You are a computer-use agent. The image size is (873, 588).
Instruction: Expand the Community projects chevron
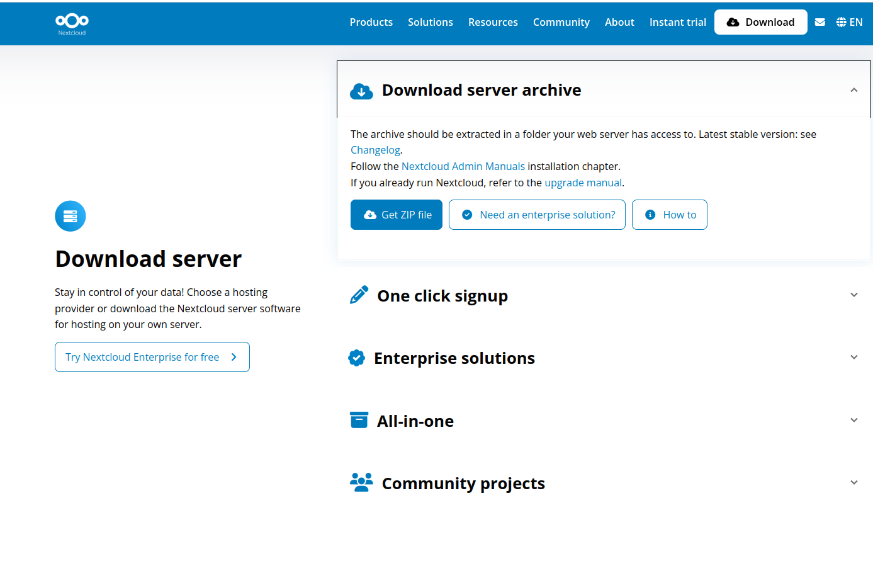coord(854,482)
